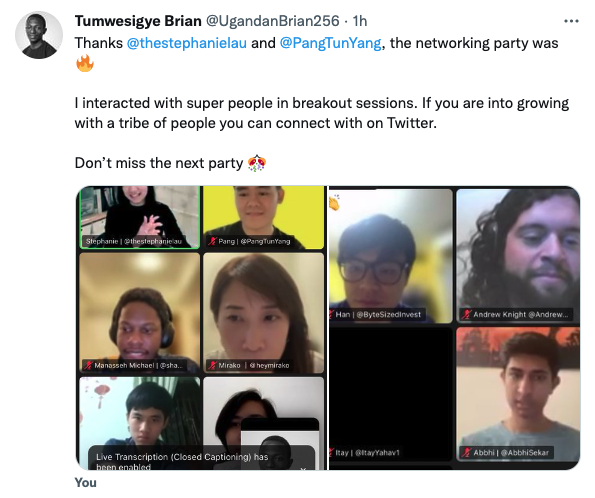
Task: Click Stephanie's highlighted video tile
Action: click(140, 217)
